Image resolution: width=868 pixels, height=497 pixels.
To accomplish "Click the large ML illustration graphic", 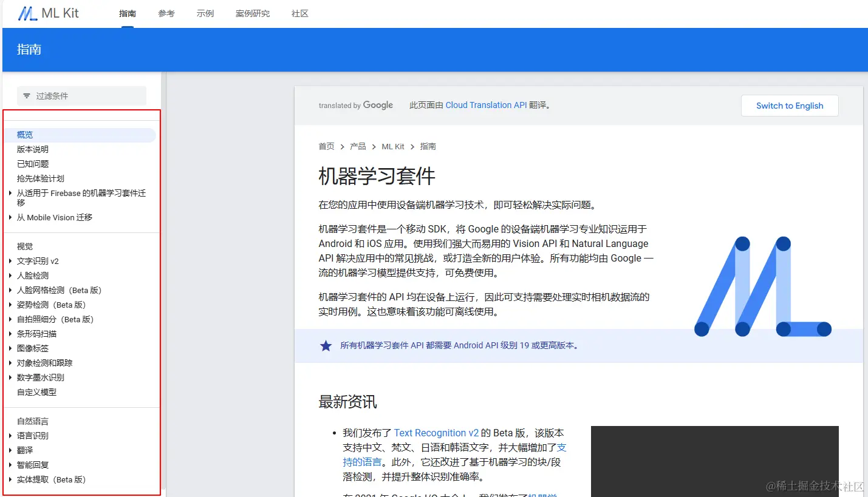I will click(763, 286).
